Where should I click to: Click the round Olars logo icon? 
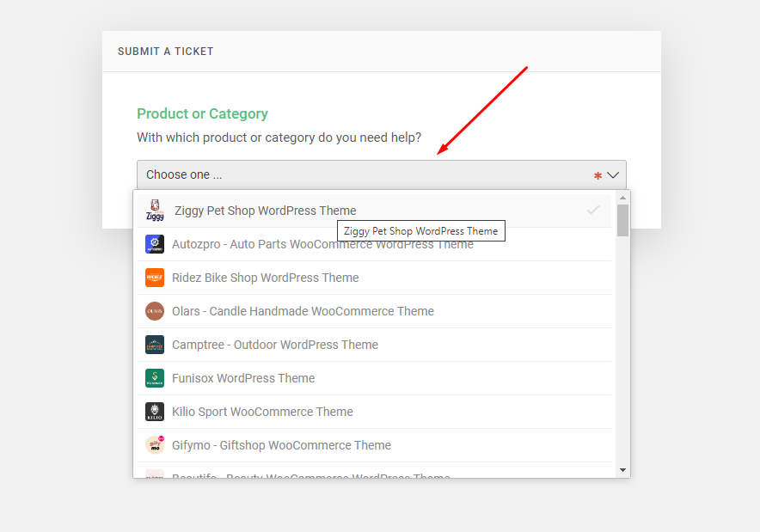pos(155,311)
